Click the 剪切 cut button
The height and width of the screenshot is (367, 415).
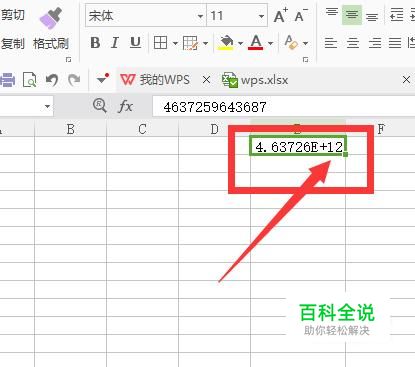[x=13, y=15]
